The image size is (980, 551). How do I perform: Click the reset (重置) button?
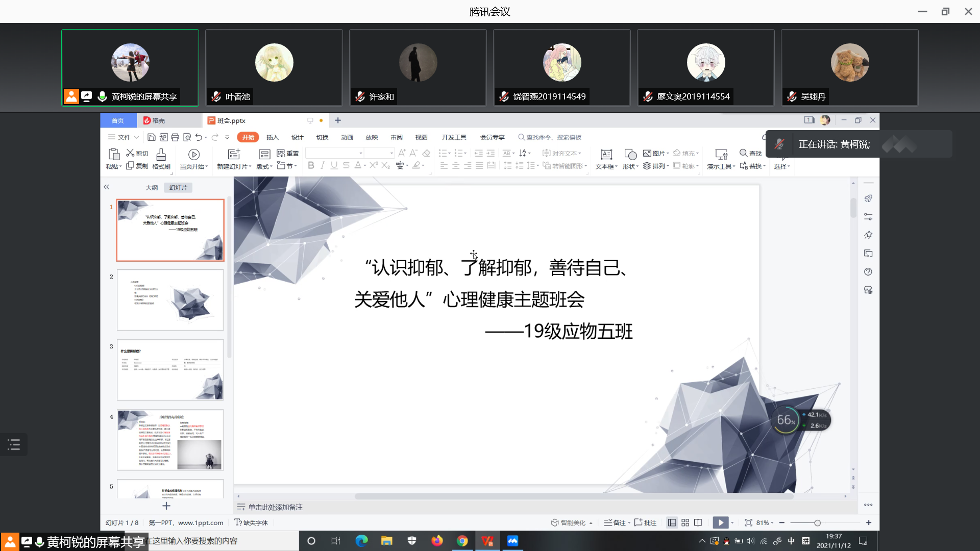coord(288,153)
